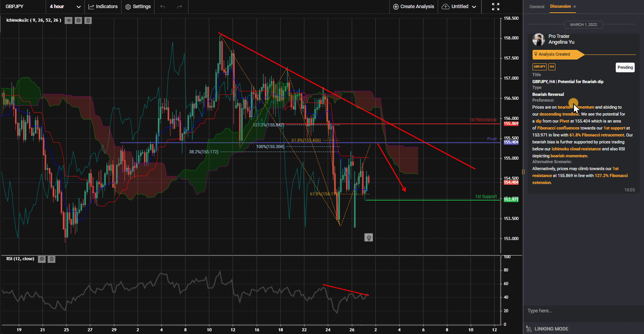
Task: Click the MARCH 1, 2022 date label
Action: coord(583,25)
